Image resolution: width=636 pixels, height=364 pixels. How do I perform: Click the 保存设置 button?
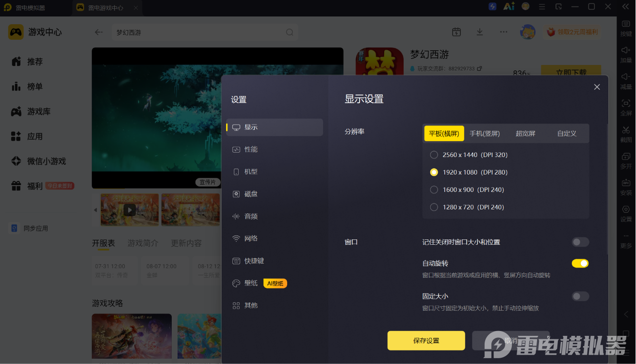point(426,341)
